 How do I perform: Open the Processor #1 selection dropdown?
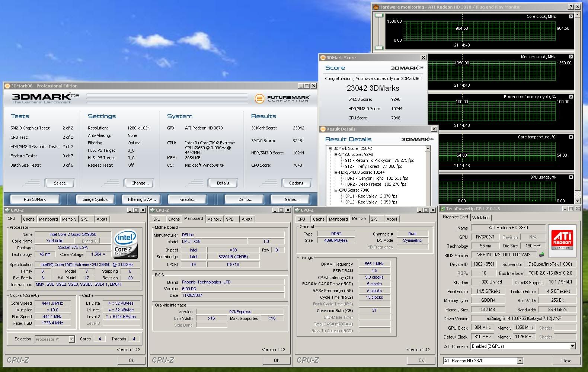click(x=71, y=339)
